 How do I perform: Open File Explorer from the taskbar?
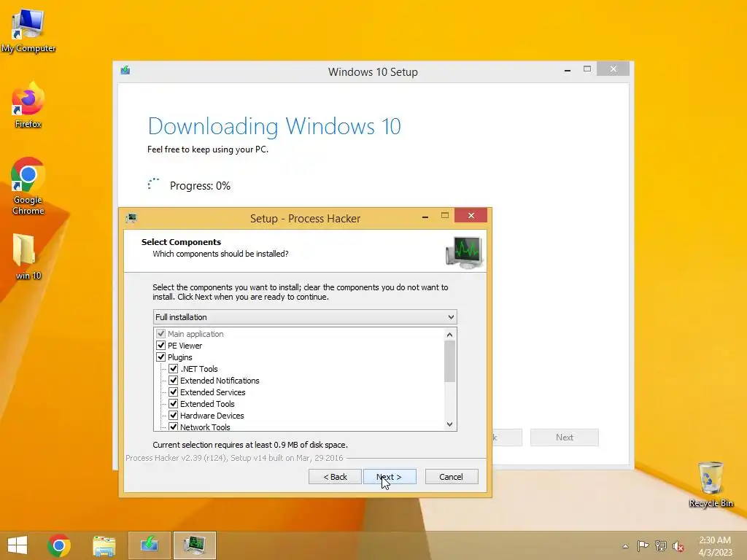[x=104, y=545]
